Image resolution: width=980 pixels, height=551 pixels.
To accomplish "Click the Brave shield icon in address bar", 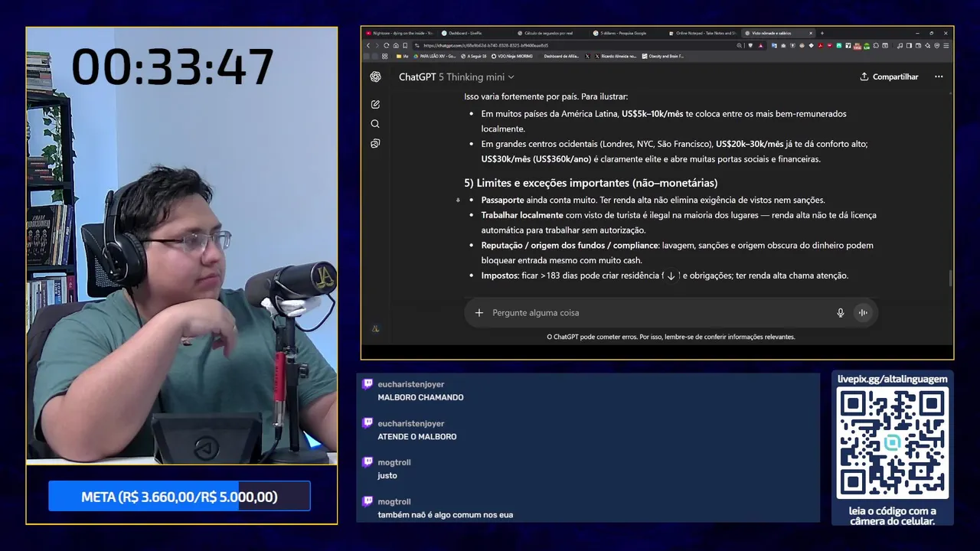I will [750, 45].
